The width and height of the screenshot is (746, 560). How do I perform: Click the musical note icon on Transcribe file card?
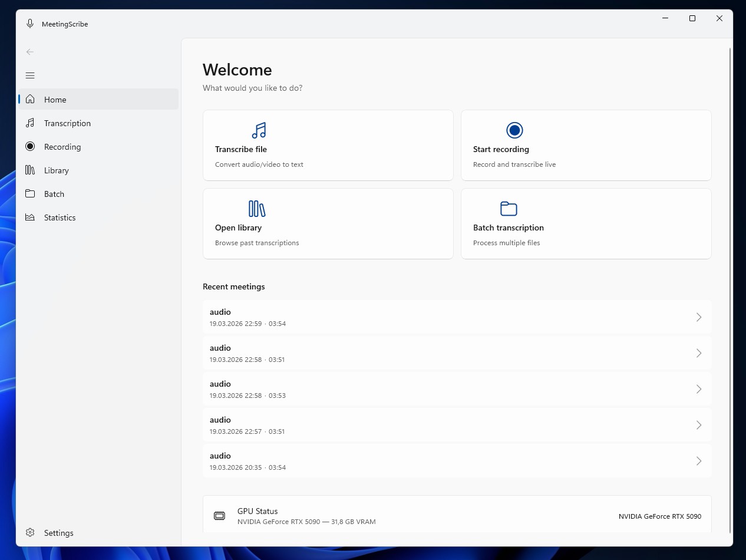[258, 130]
